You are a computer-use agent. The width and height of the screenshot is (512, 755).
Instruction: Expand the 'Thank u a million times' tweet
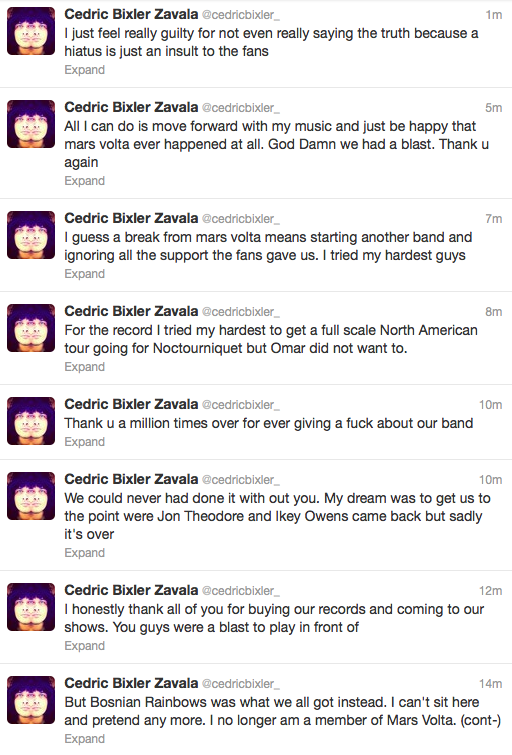[x=85, y=442]
